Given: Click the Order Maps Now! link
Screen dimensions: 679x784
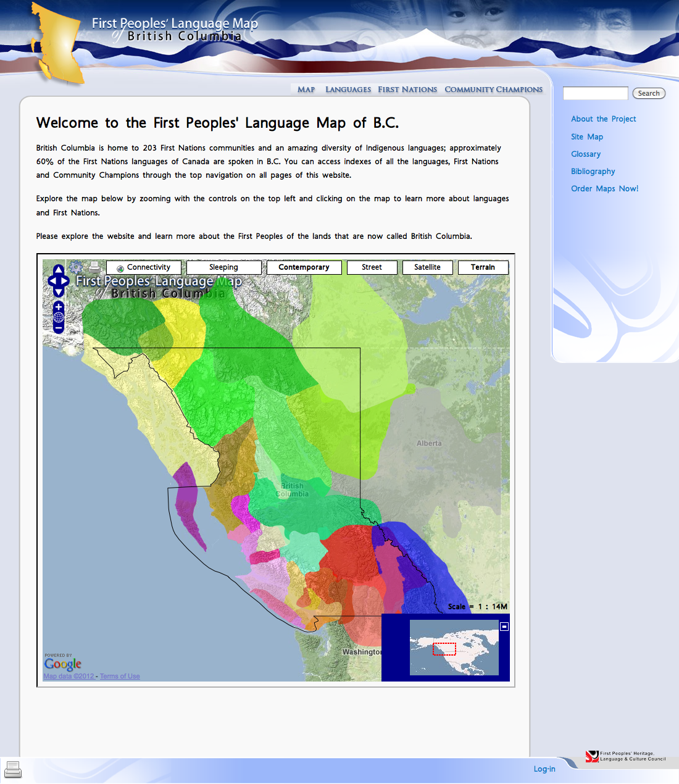Looking at the screenshot, I should point(604,188).
